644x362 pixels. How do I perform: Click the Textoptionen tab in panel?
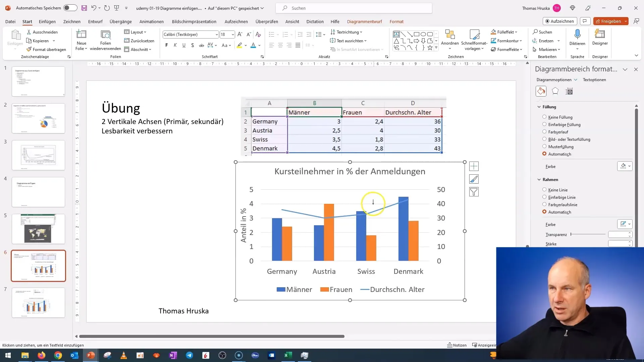[594, 79]
